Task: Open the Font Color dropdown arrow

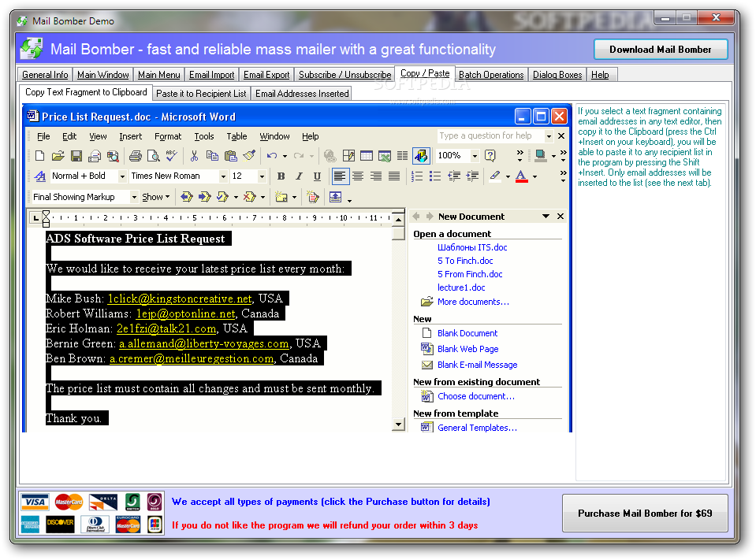Action: coord(534,176)
